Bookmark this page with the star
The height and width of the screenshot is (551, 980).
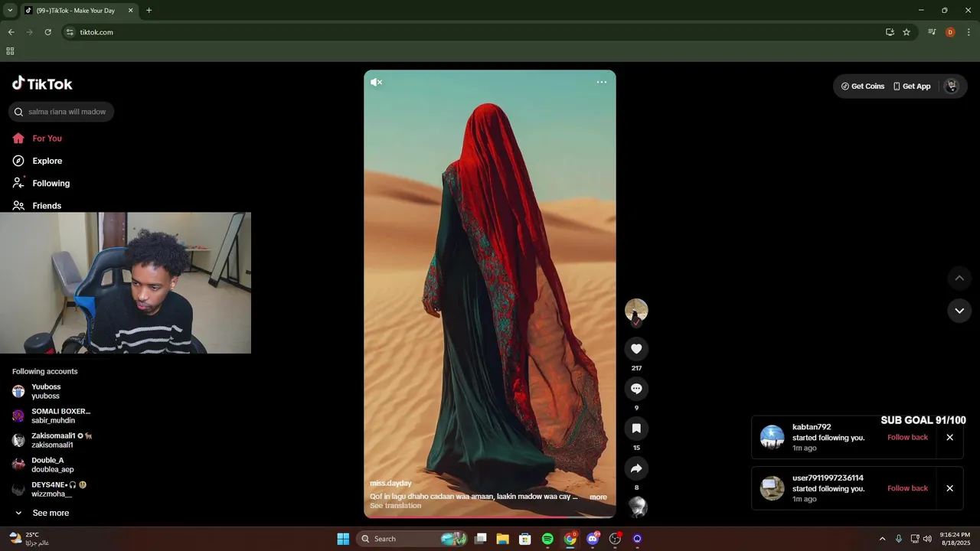906,32
